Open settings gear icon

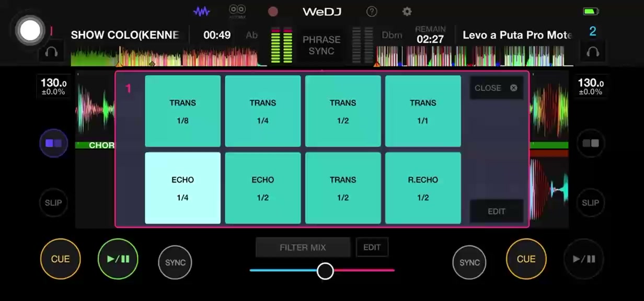407,11
